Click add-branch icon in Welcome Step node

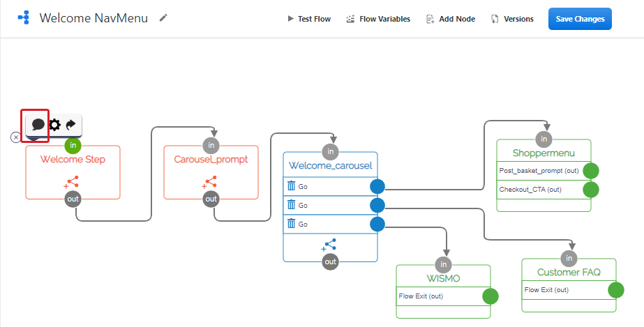point(71,183)
